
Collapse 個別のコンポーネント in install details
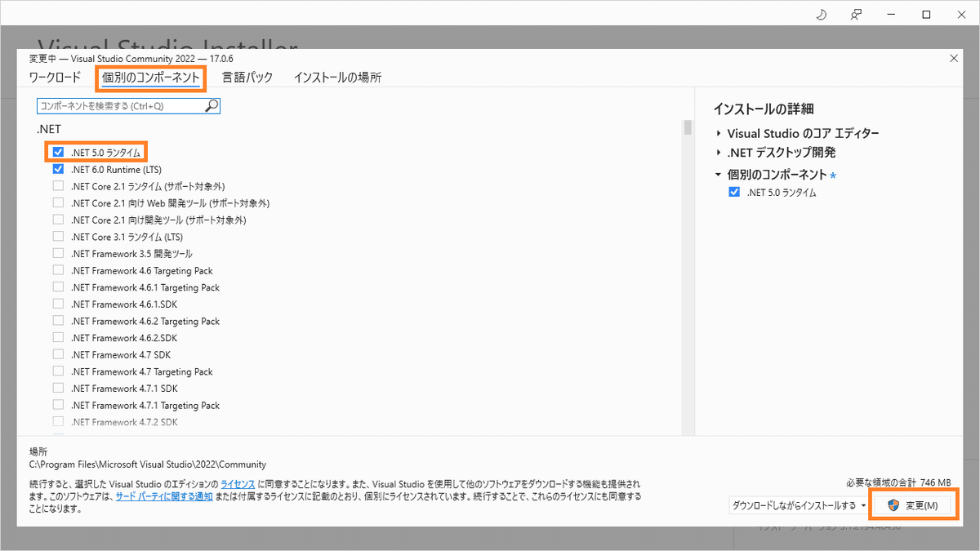719,175
